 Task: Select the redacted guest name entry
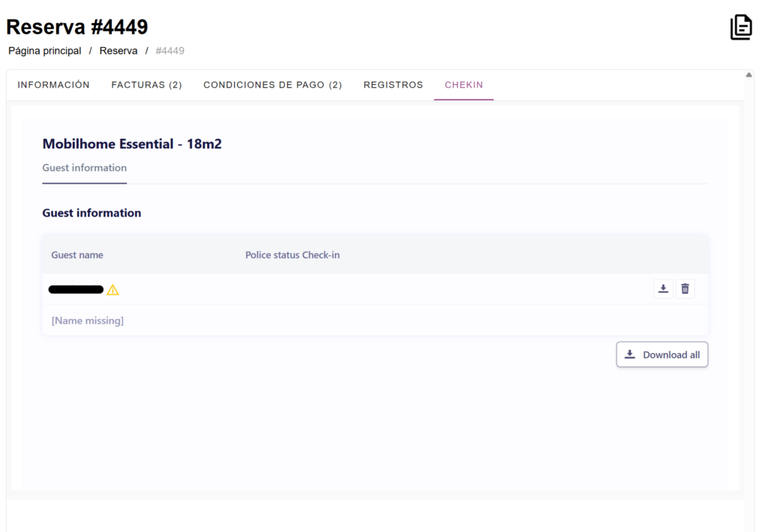click(76, 289)
